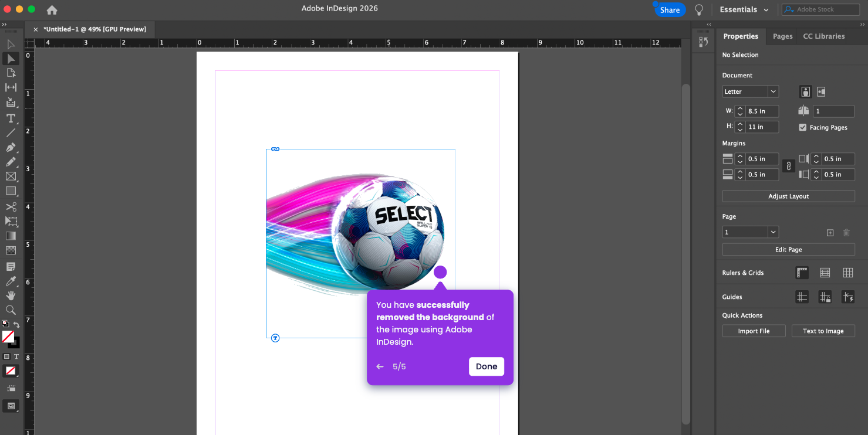The width and height of the screenshot is (868, 435).
Task: Click the Home icon in title bar
Action: 52,9
